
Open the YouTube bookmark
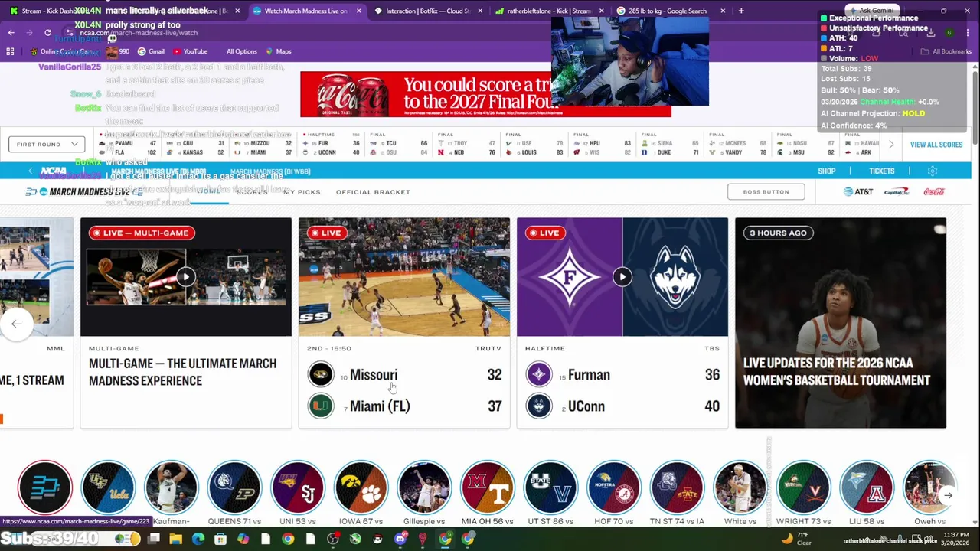190,51
